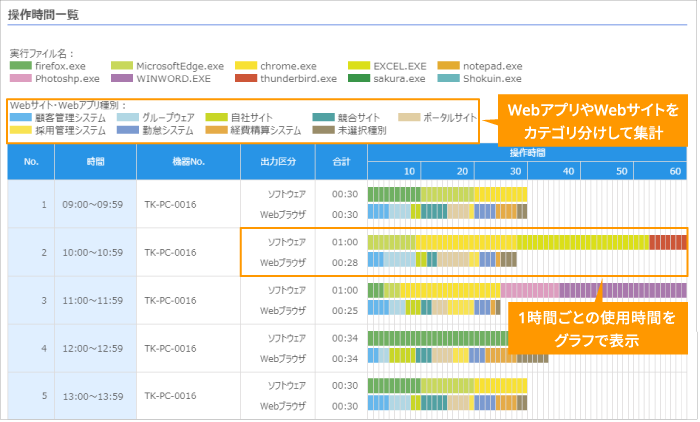
Task: Click the ポータルサイト legend swatch
Action: pyautogui.click(x=409, y=117)
